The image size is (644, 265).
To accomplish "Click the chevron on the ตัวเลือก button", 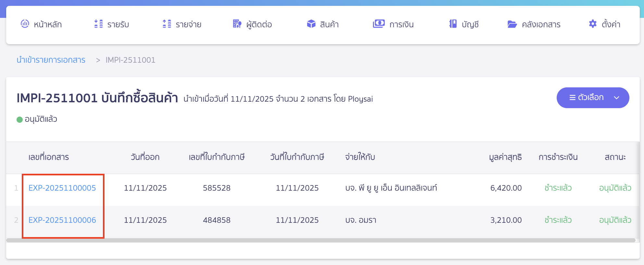I will click(x=616, y=97).
